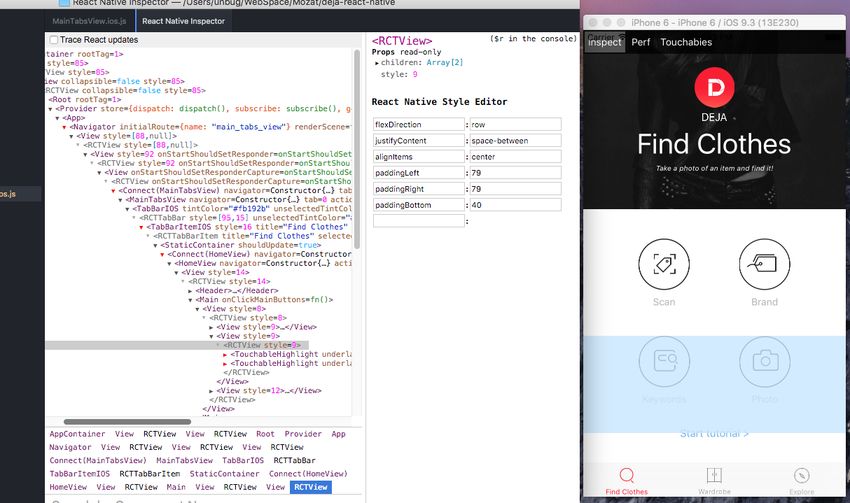Select the Perf tab in simulator

641,42
